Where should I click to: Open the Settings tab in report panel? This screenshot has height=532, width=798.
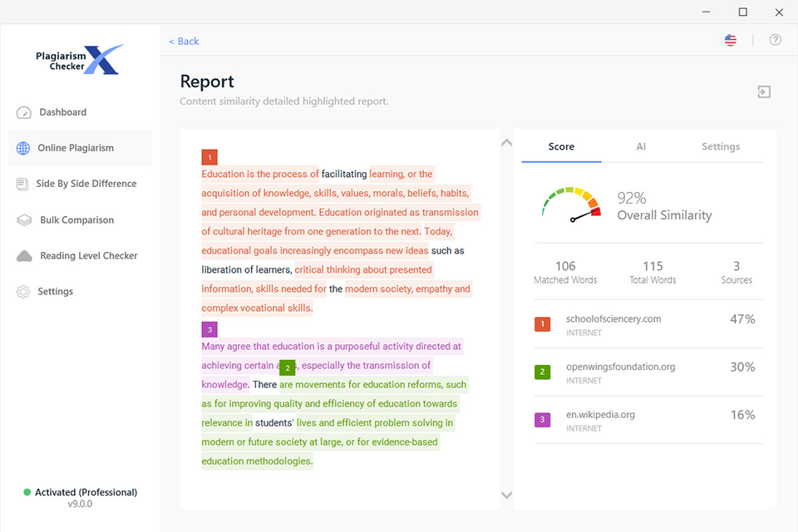(x=721, y=146)
